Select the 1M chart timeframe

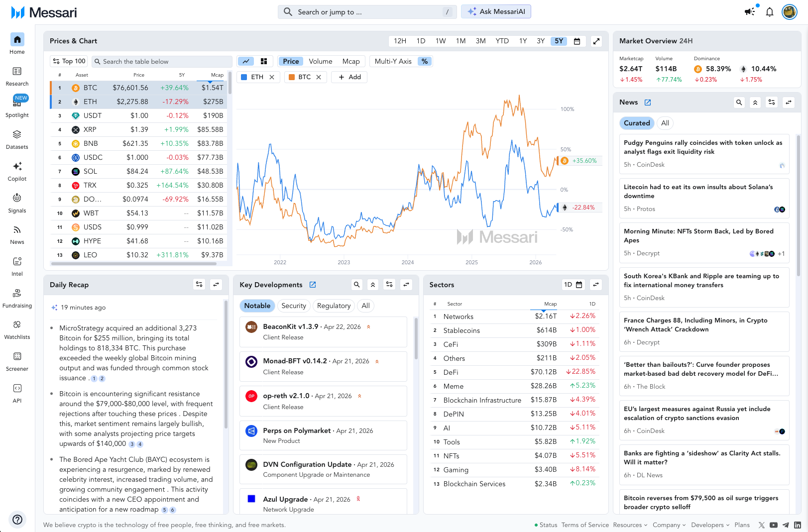(x=461, y=41)
